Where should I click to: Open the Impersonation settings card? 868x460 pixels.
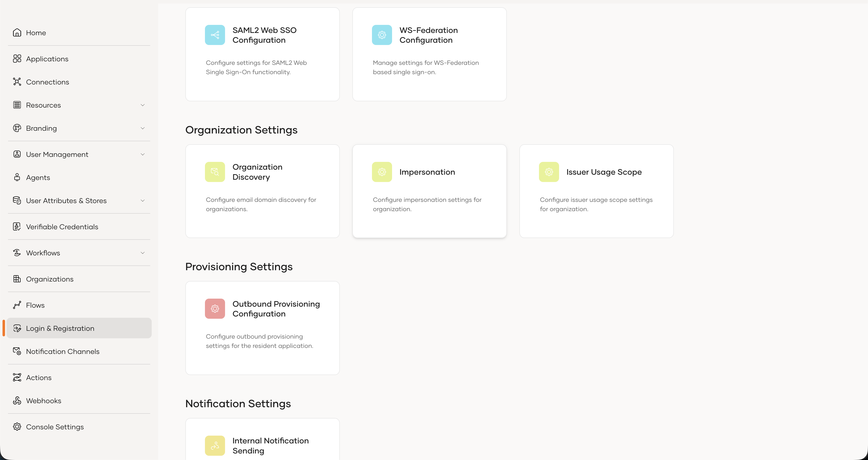pyautogui.click(x=429, y=191)
